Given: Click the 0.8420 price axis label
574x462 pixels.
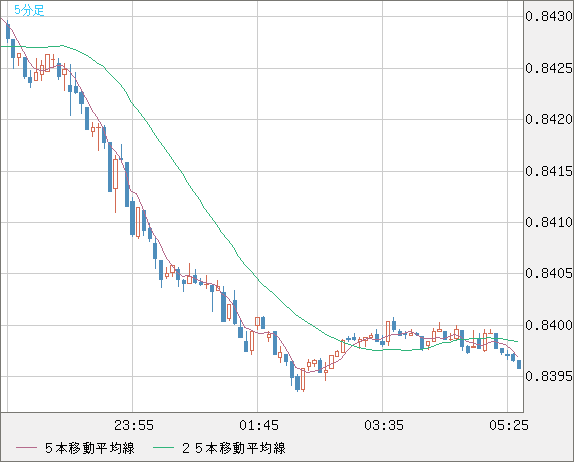Looking at the screenshot, I should click(549, 119).
